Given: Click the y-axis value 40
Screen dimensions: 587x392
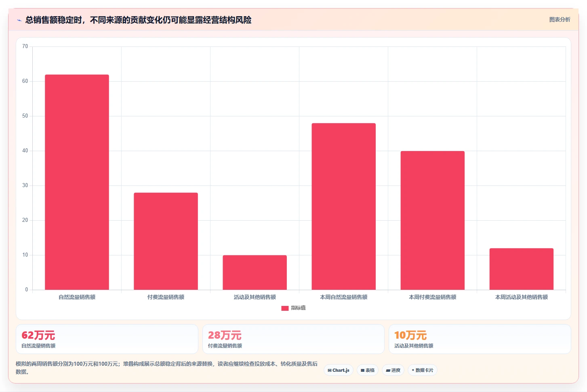Looking at the screenshot, I should point(25,151).
